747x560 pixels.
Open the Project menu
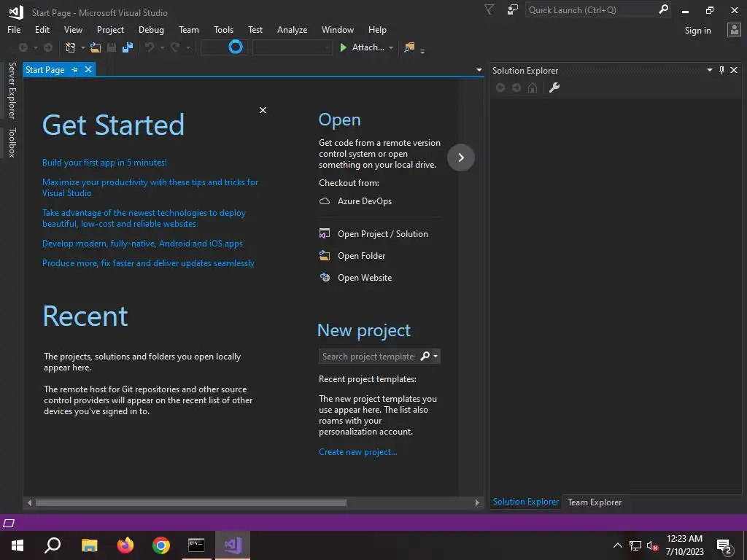110,29
